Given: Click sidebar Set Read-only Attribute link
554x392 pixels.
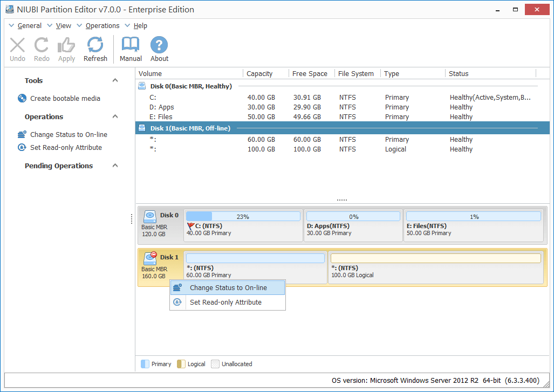Looking at the screenshot, I should point(66,147).
